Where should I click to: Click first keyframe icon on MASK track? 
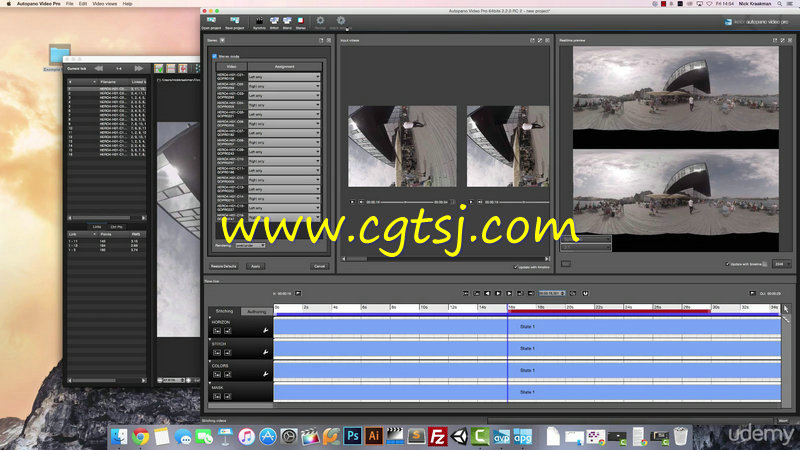coord(217,396)
